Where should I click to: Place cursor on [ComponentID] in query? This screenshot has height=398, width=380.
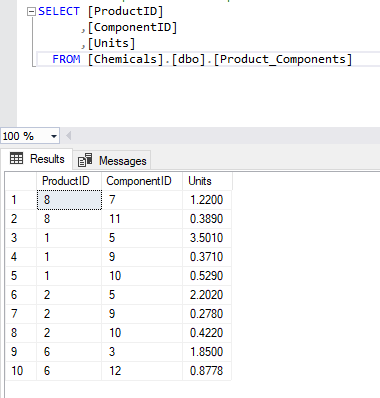click(x=132, y=27)
